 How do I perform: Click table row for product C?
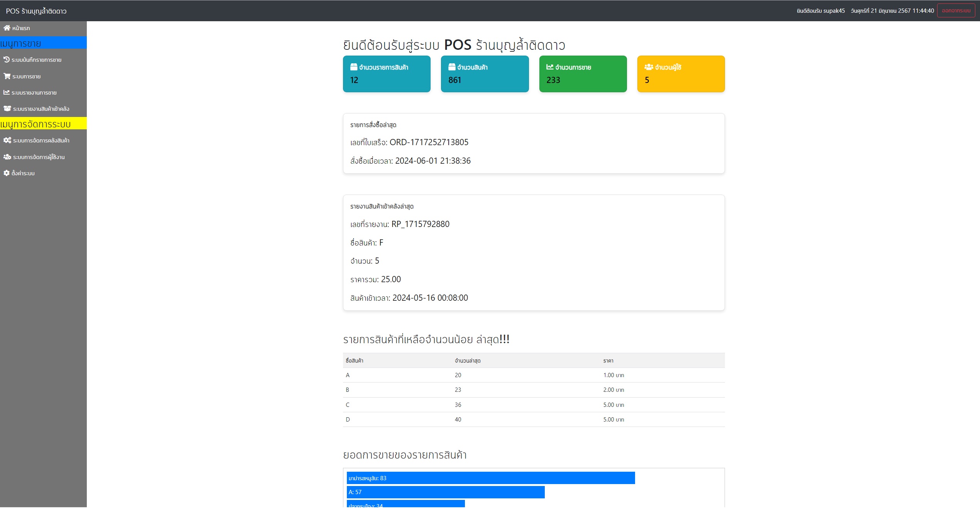[534, 405]
